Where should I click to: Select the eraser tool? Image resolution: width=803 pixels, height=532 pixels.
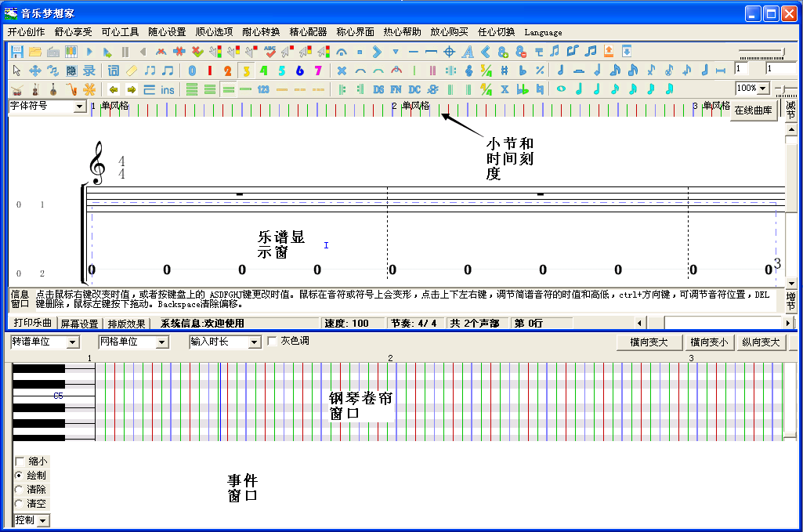tap(132, 71)
